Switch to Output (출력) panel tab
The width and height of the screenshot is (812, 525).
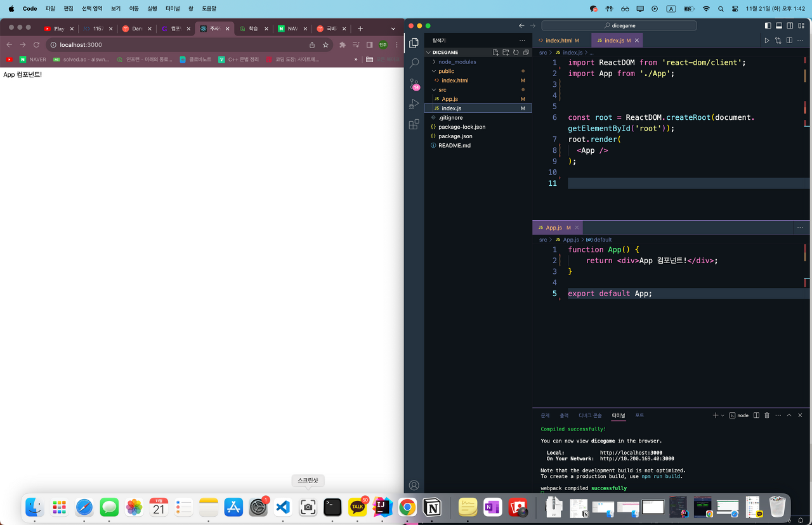[x=564, y=415]
